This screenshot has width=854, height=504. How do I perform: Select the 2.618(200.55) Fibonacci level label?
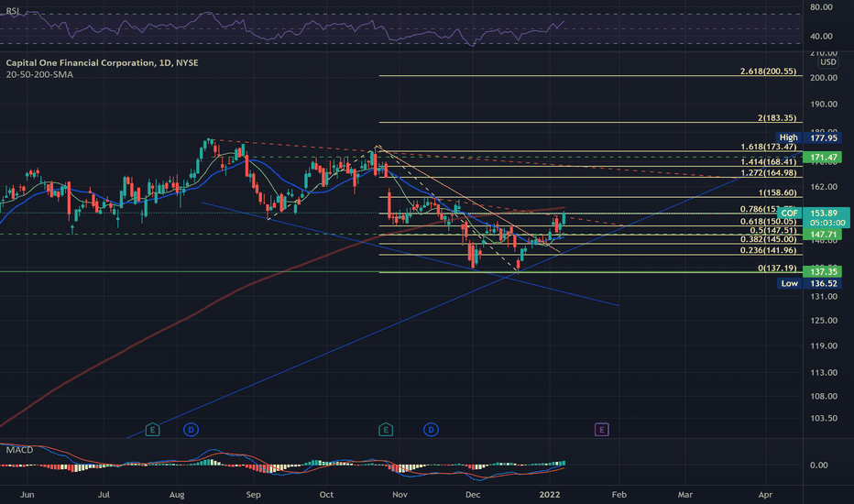click(768, 71)
